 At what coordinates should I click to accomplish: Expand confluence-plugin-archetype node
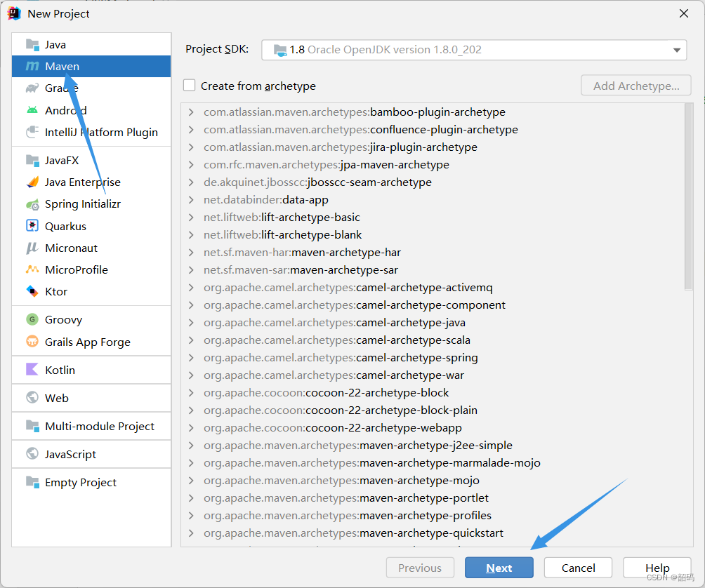pos(191,129)
